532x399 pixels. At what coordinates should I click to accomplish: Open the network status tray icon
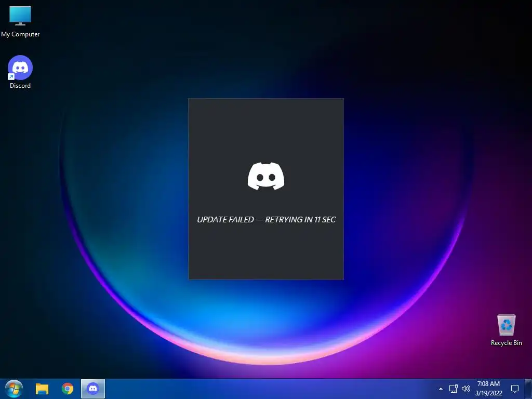click(453, 389)
